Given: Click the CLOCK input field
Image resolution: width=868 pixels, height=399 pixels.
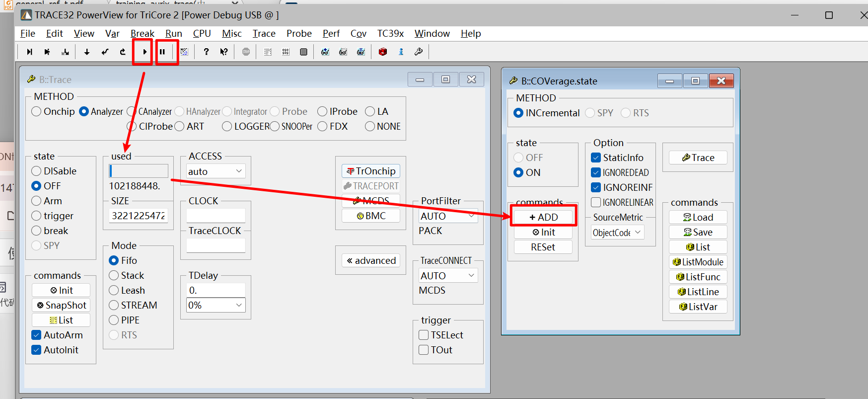Looking at the screenshot, I should (x=216, y=216).
